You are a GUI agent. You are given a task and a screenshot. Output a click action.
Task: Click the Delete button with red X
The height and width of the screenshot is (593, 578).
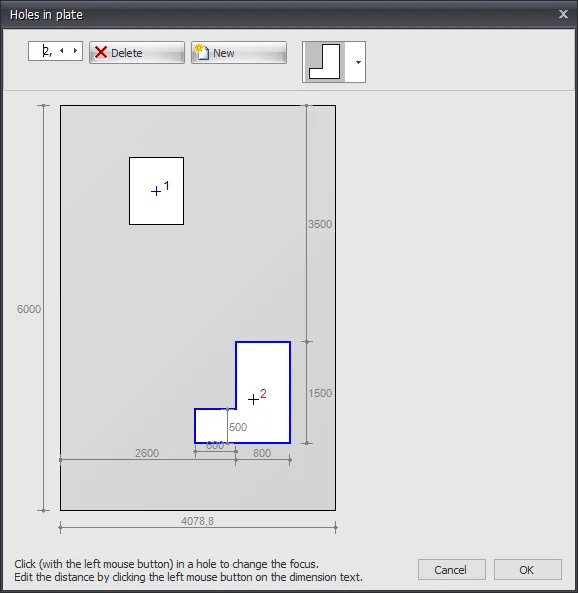click(137, 53)
